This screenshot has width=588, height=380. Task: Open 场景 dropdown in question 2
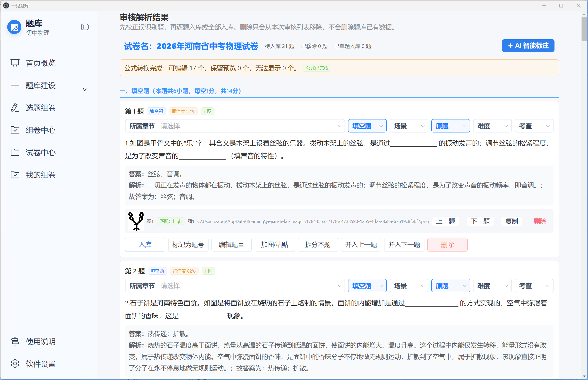coord(409,286)
